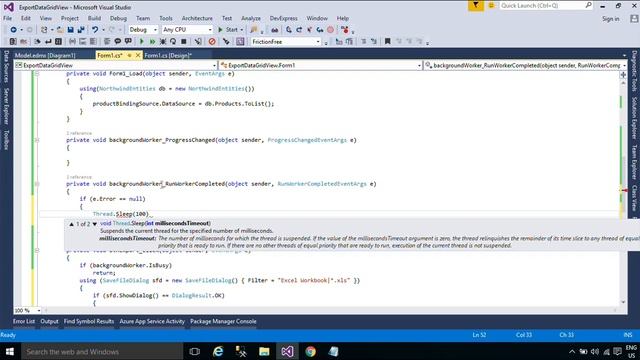This screenshot has width=640, height=360.
Task: Click the comment speech bubble icon
Action: [x=118, y=42]
